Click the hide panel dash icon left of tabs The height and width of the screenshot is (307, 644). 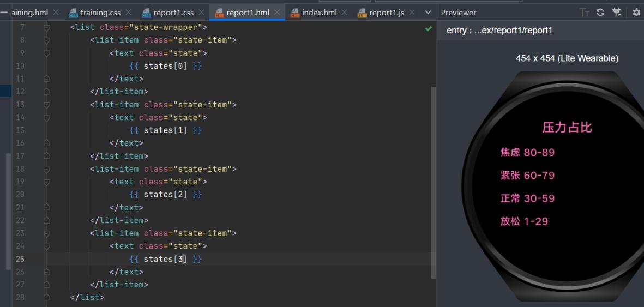4,12
